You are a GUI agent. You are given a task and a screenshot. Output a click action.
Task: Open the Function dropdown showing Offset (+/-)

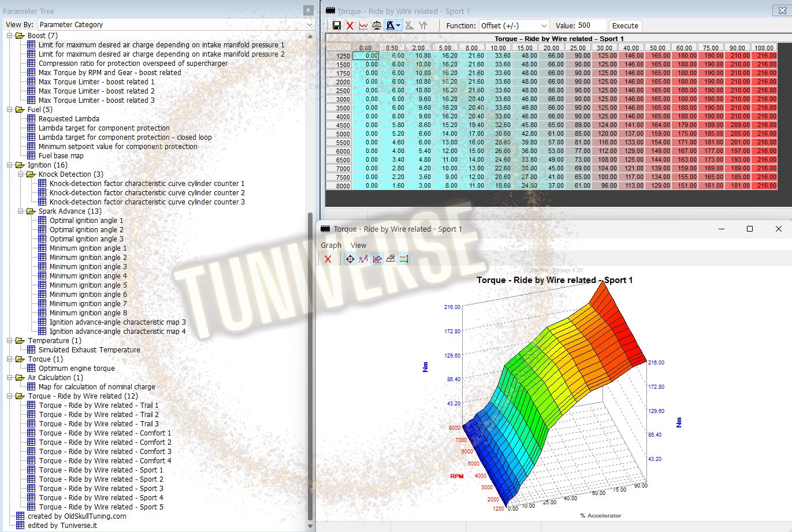[x=514, y=25]
